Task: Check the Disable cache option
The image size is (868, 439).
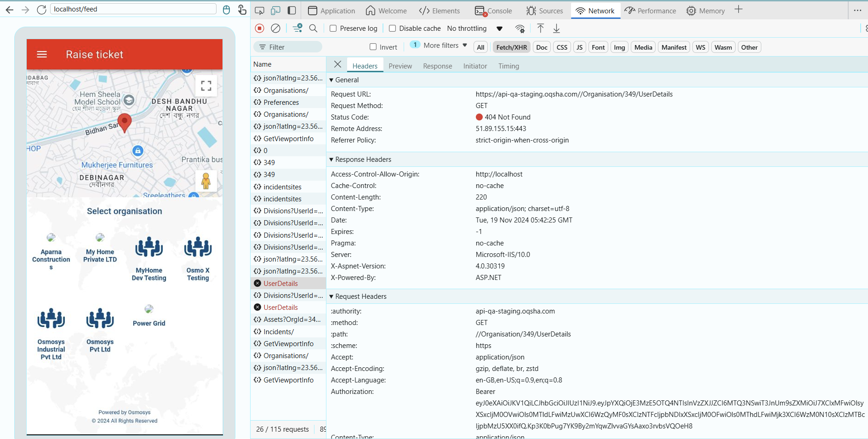Action: 392,29
